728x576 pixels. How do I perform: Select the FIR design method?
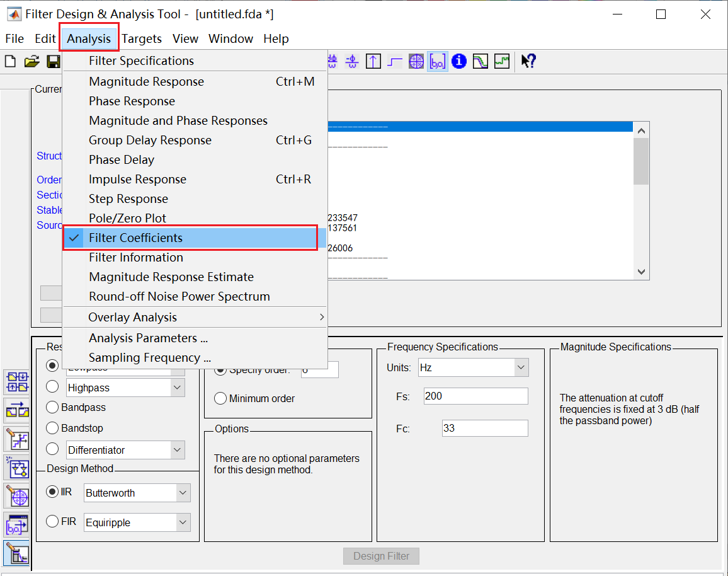[52, 521]
